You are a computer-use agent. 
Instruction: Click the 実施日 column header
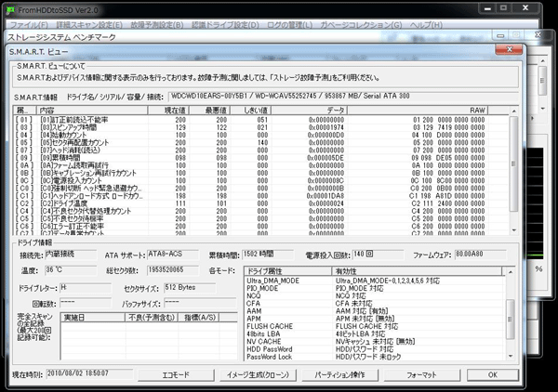93,318
